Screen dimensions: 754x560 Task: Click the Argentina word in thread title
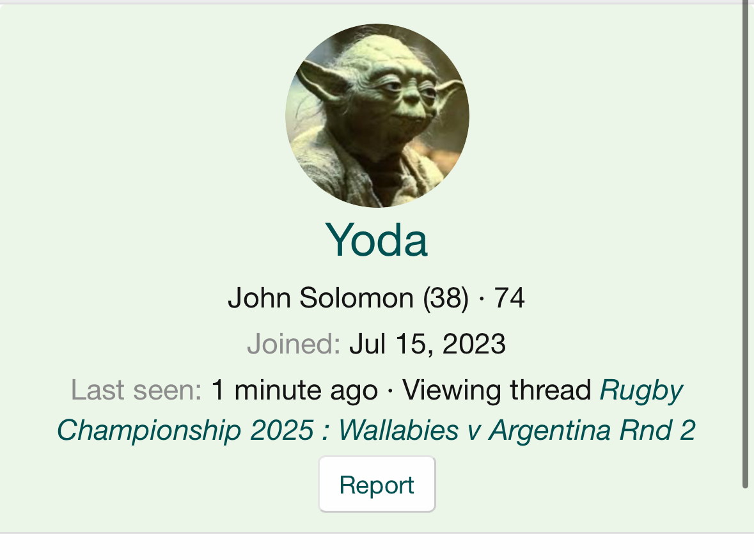coord(549,430)
